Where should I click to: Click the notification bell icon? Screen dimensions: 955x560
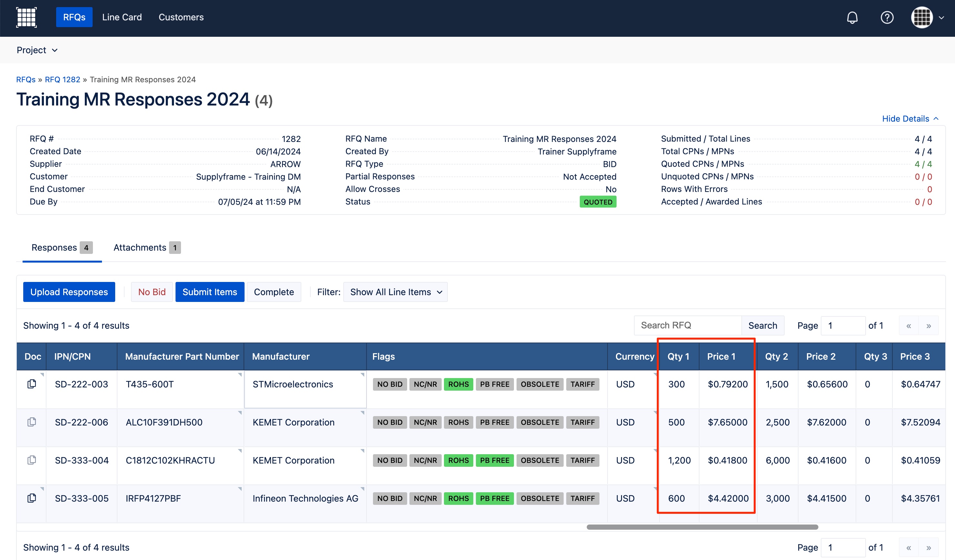tap(852, 17)
